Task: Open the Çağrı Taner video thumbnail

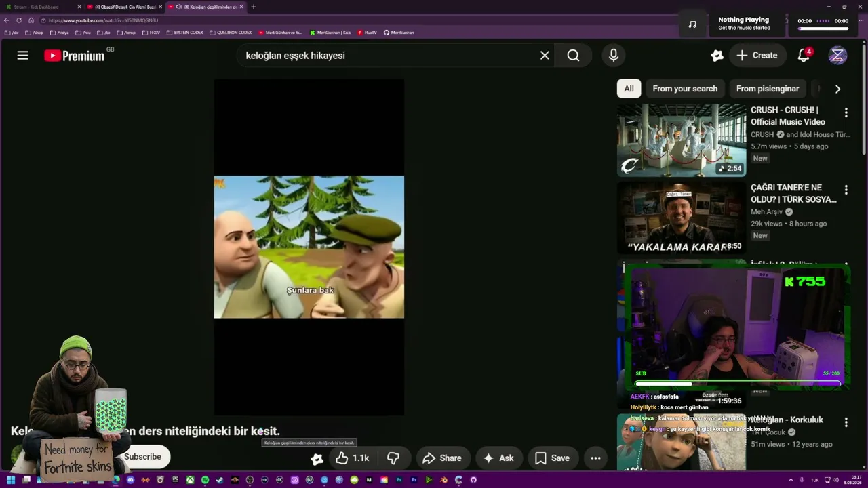Action: pos(682,218)
